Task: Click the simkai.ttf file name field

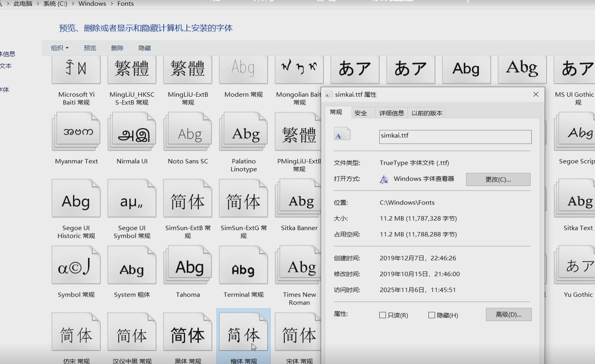Action: point(455,137)
